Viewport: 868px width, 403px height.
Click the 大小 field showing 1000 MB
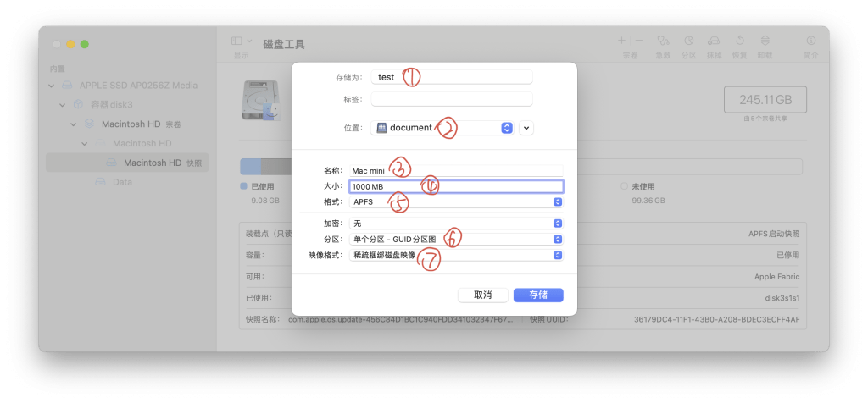pyautogui.click(x=456, y=187)
